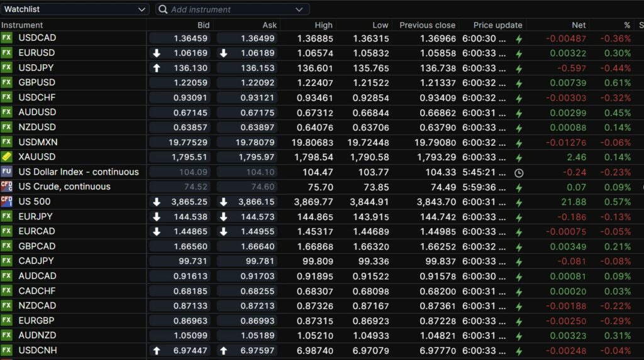The image size is (644, 360).
Task: Click the FU icon for US Dollar Index
Action: (6, 172)
